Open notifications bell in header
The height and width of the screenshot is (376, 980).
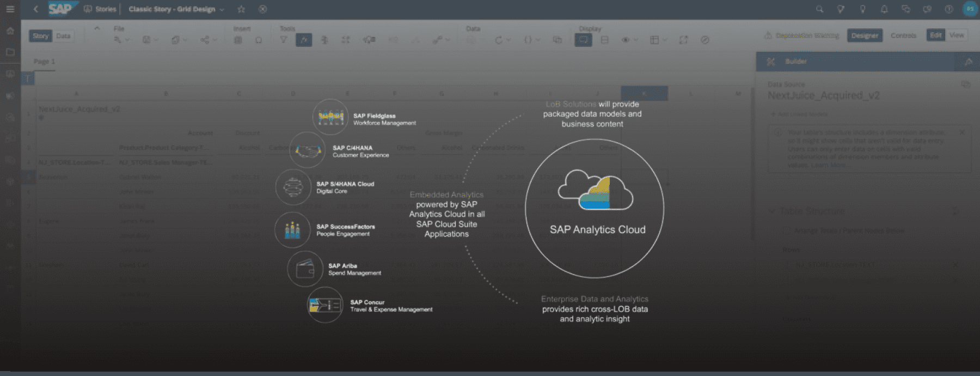(x=884, y=9)
